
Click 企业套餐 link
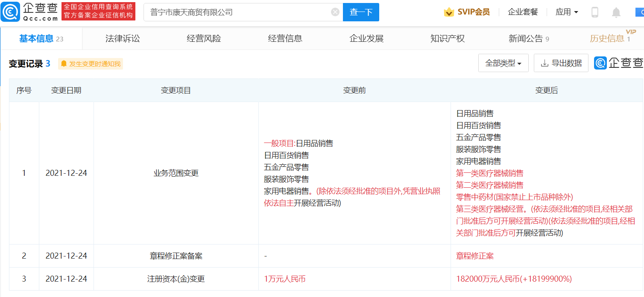coord(523,12)
